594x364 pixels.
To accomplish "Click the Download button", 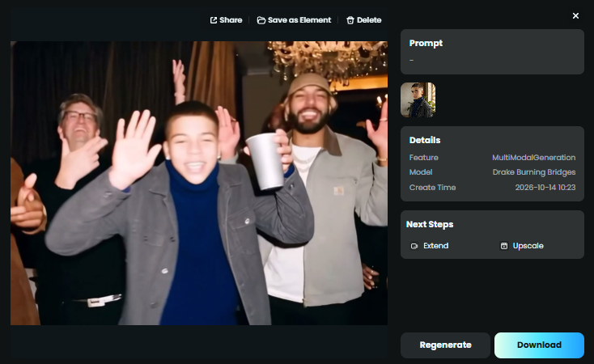I will point(539,345).
